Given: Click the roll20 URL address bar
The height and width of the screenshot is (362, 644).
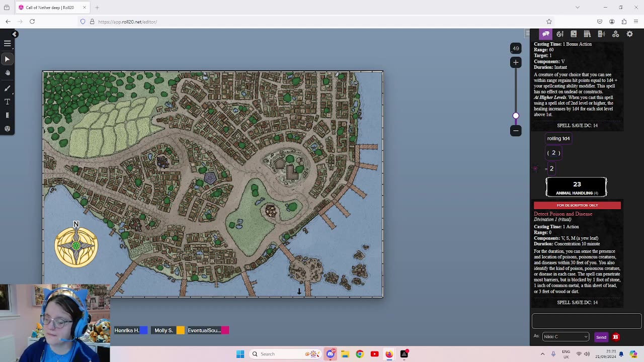Looking at the screenshot, I should pyautogui.click(x=317, y=22).
